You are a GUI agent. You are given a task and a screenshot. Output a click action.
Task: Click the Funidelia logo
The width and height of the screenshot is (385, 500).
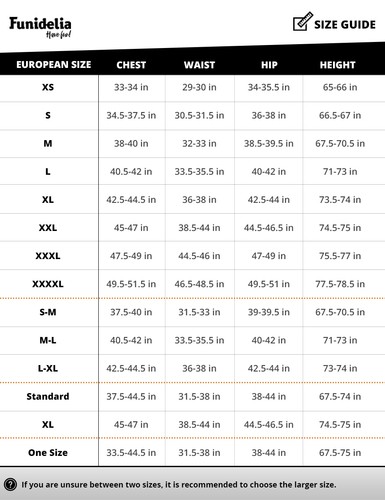pyautogui.click(x=40, y=27)
